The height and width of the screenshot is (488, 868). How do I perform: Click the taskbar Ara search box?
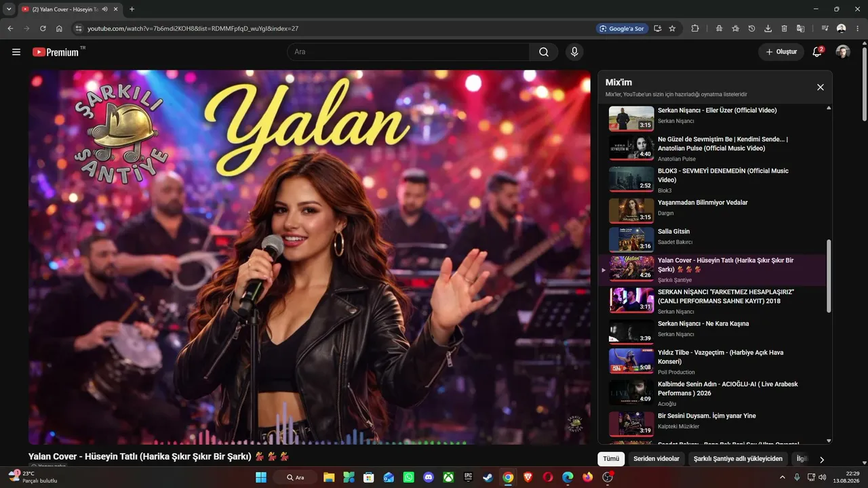pyautogui.click(x=295, y=477)
